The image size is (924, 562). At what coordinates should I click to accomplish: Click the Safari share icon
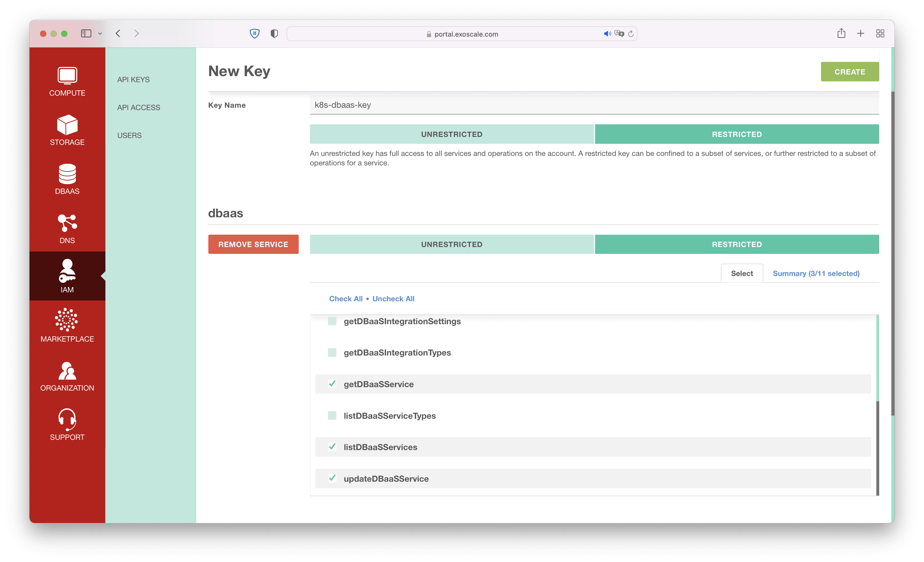click(841, 33)
